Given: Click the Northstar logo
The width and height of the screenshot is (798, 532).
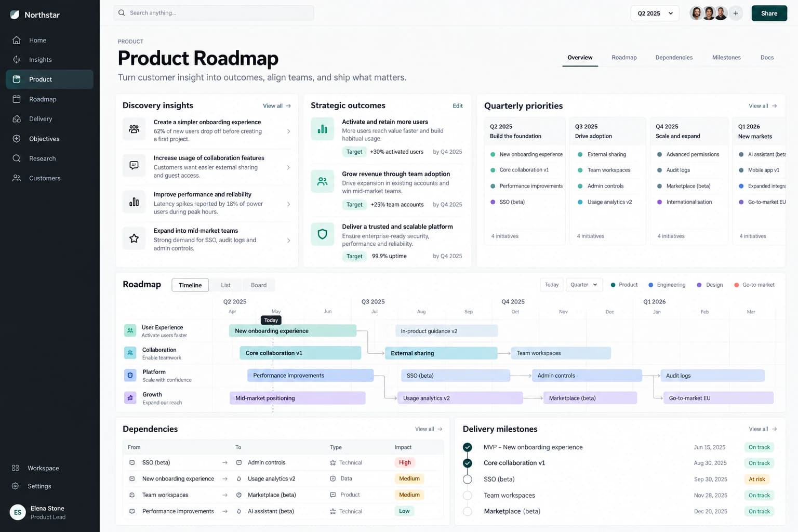Looking at the screenshot, I should (15, 15).
